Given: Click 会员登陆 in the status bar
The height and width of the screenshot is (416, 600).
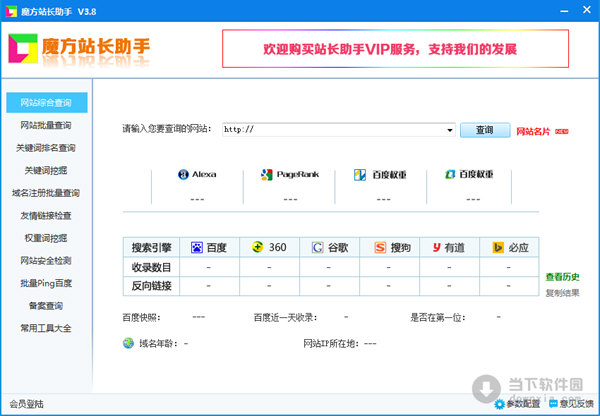Looking at the screenshot, I should coord(26,404).
